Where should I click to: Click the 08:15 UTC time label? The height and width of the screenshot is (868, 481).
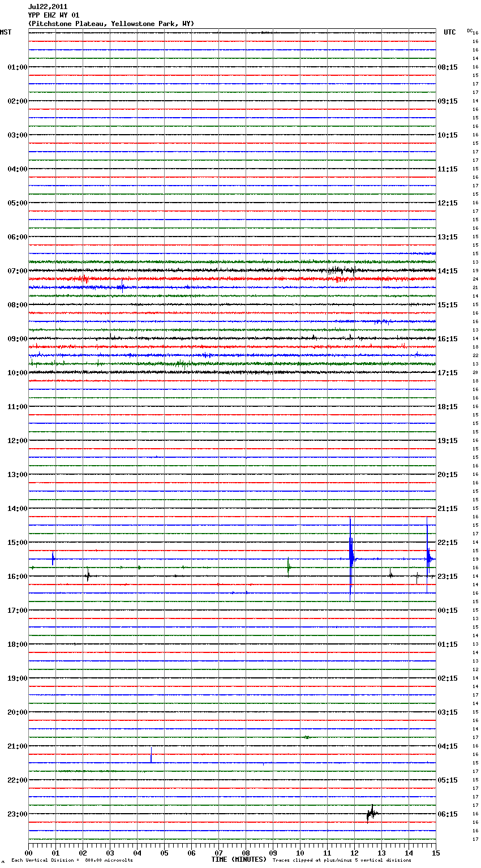[x=448, y=67]
